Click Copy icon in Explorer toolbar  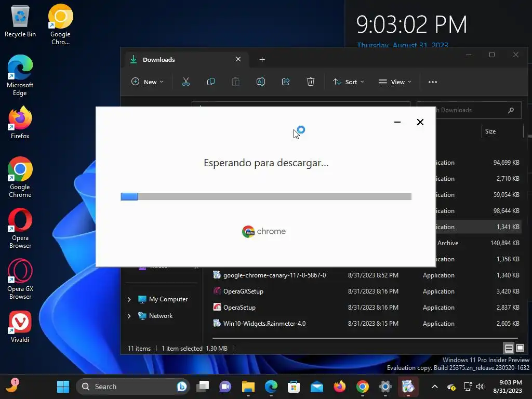[211, 82]
